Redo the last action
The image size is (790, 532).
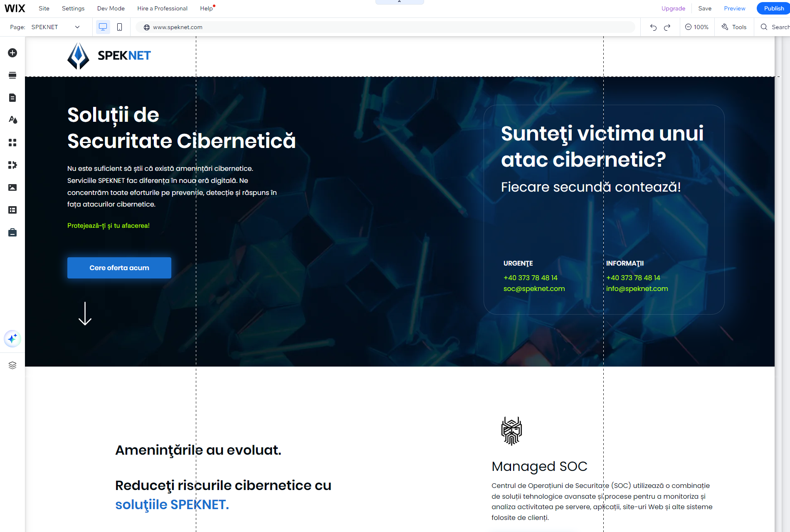click(x=667, y=27)
